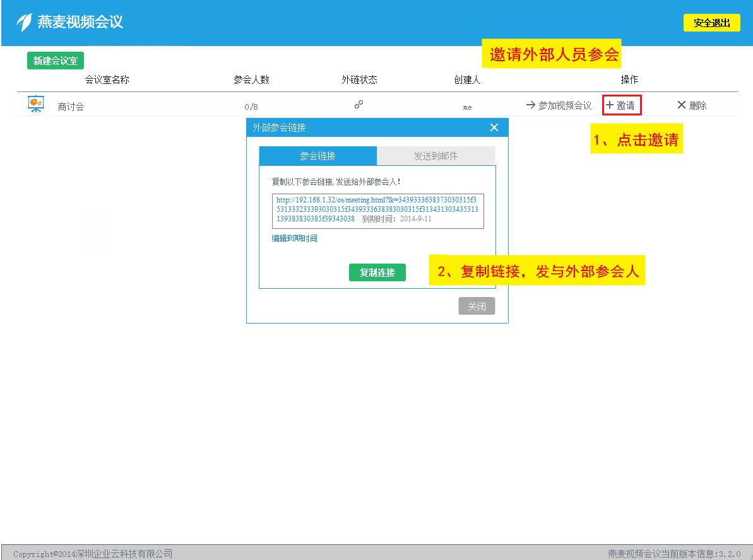Click the 参会人数 column header
This screenshot has height=560, width=753.
coord(251,79)
